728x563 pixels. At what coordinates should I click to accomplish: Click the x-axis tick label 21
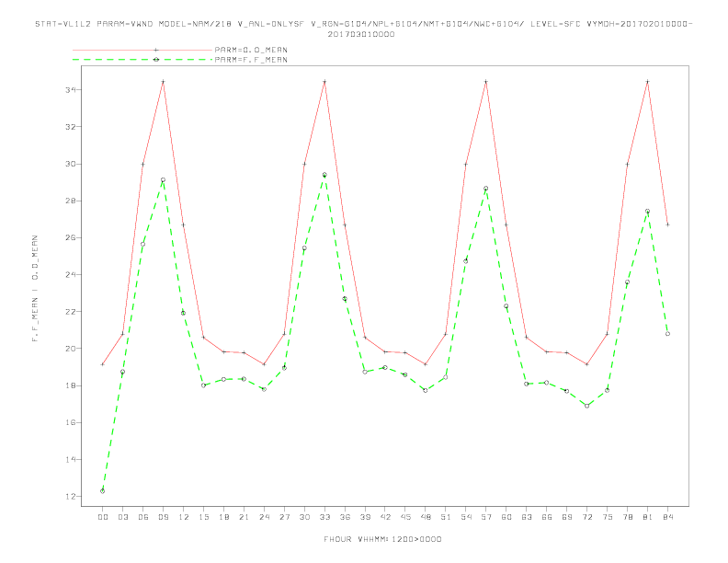[244, 517]
